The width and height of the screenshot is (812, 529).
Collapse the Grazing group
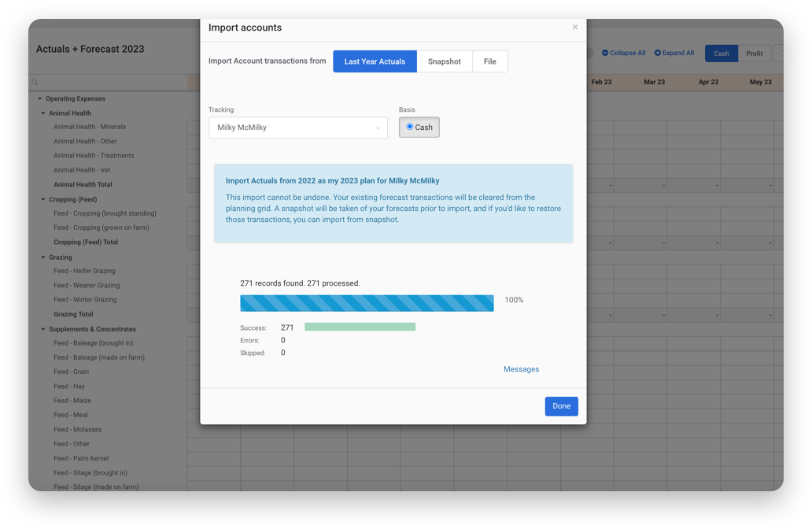pyautogui.click(x=42, y=256)
